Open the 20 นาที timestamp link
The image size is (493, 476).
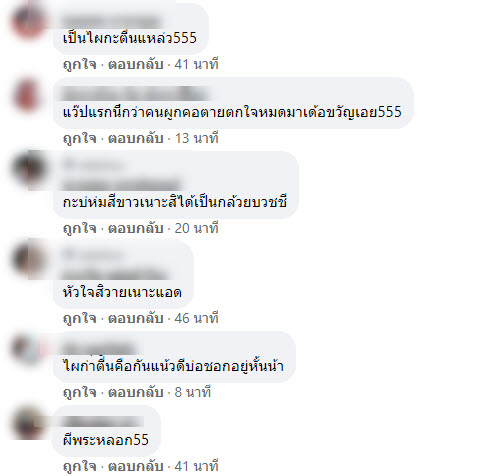[x=197, y=228]
